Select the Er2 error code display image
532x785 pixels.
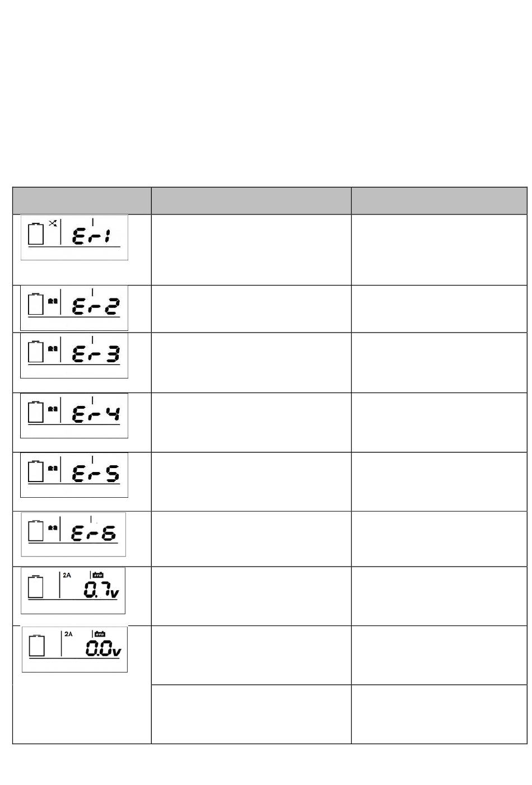pos(74,308)
